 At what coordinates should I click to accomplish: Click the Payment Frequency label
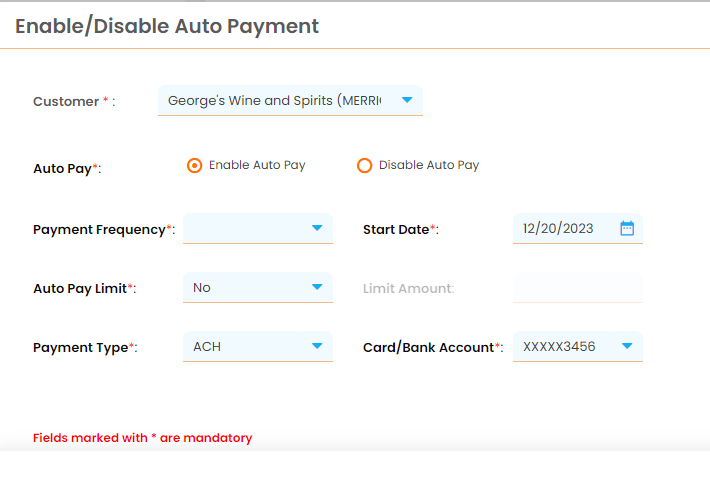click(104, 230)
